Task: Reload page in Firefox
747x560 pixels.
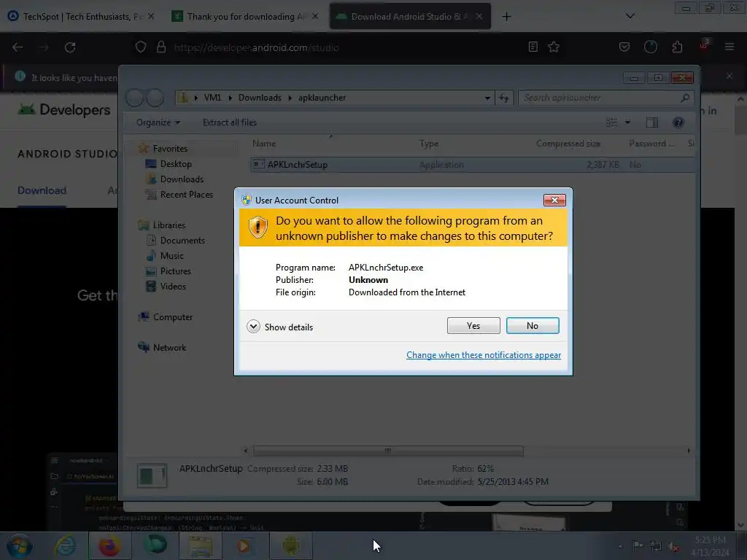Action: click(x=70, y=47)
